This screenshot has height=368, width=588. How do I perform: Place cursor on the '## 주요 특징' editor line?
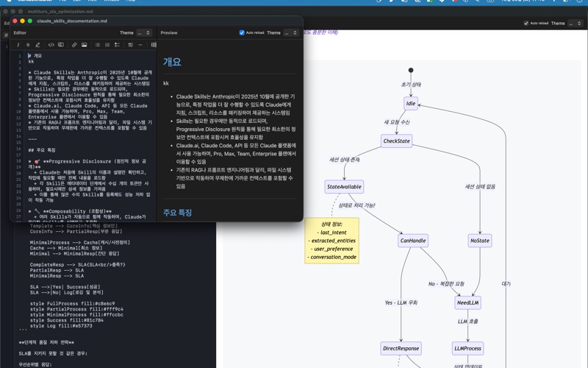pos(42,150)
